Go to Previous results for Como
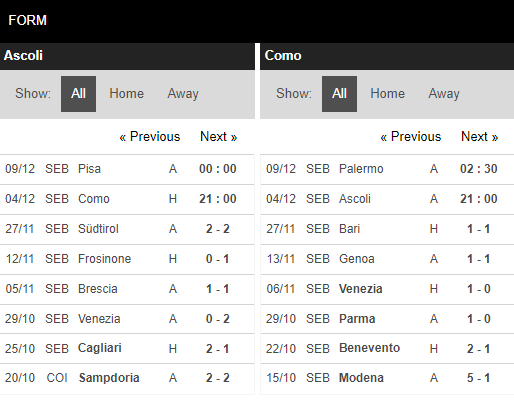 coord(411,137)
